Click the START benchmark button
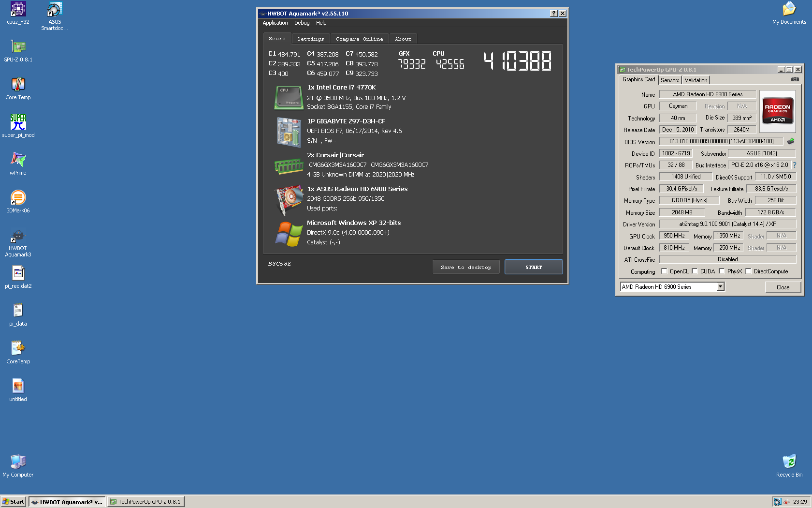The image size is (812, 508). (534, 267)
